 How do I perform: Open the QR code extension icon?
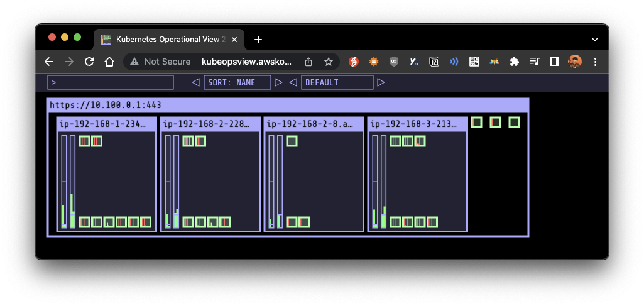474,62
